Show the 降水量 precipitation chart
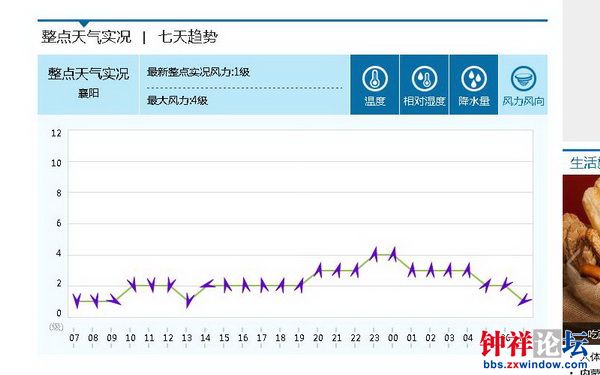This screenshot has width=600, height=375. coord(474,85)
